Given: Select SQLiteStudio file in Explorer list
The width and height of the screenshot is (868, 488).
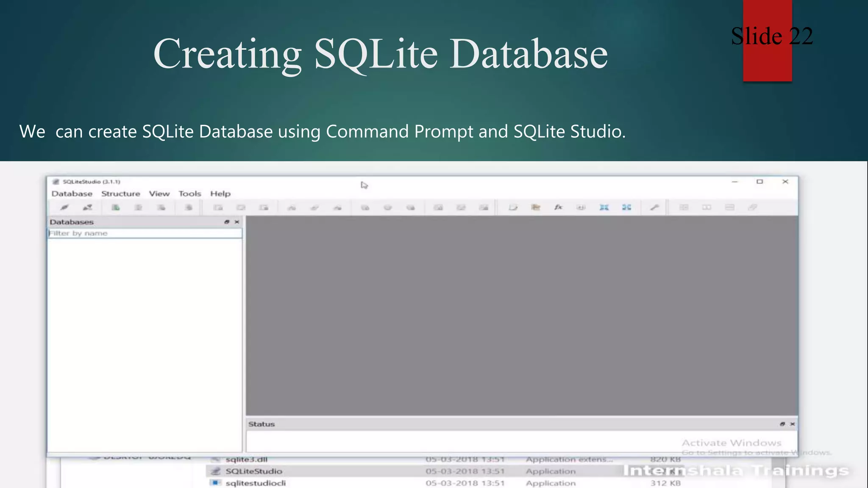Looking at the screenshot, I should coord(254,471).
